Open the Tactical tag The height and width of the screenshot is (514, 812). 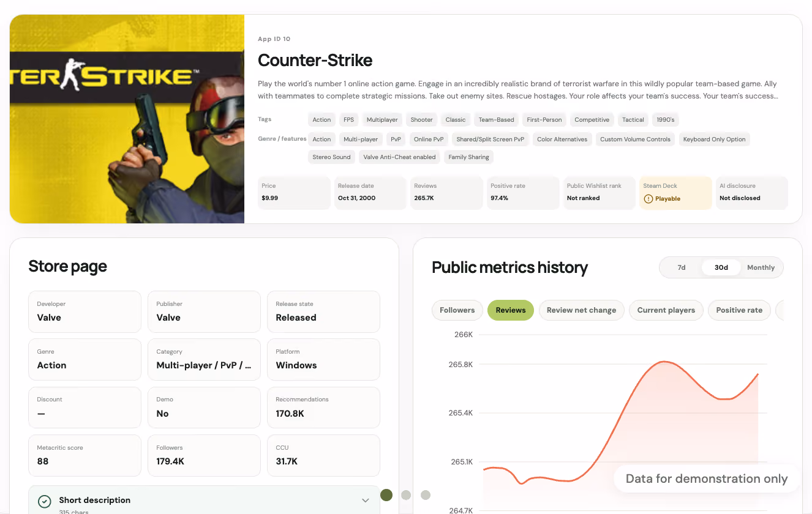633,120
